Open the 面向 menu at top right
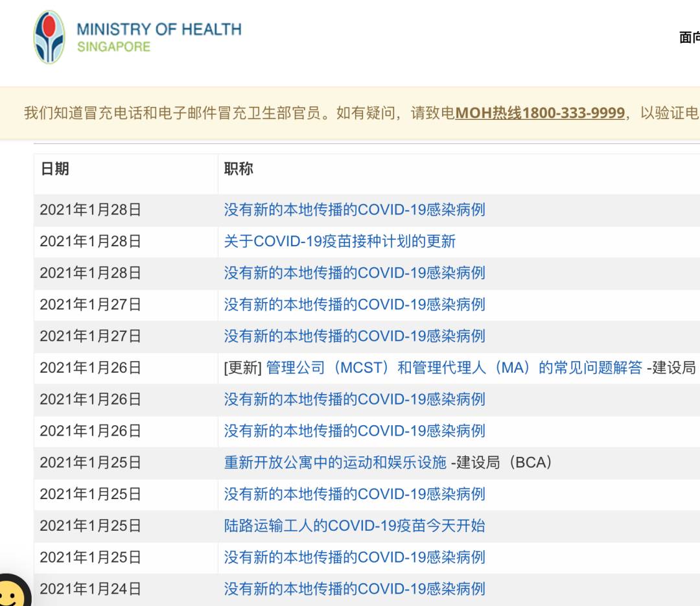The width and height of the screenshot is (700, 606). tap(688, 38)
